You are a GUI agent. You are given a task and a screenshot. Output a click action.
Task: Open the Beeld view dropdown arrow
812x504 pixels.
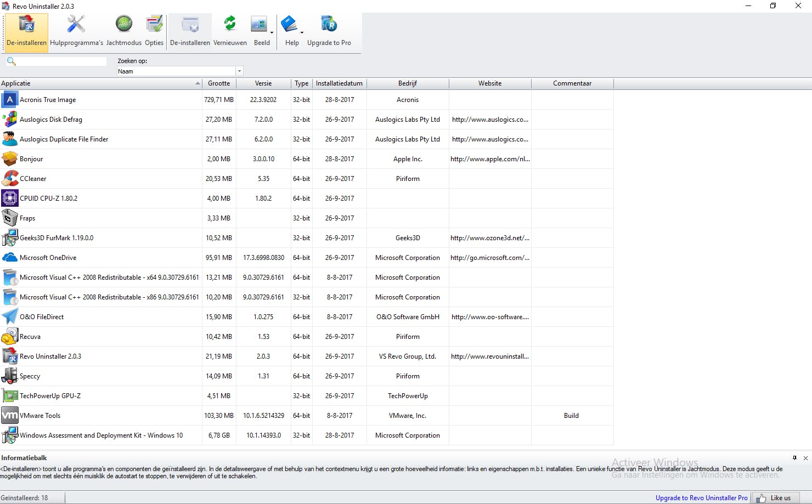coord(272,33)
